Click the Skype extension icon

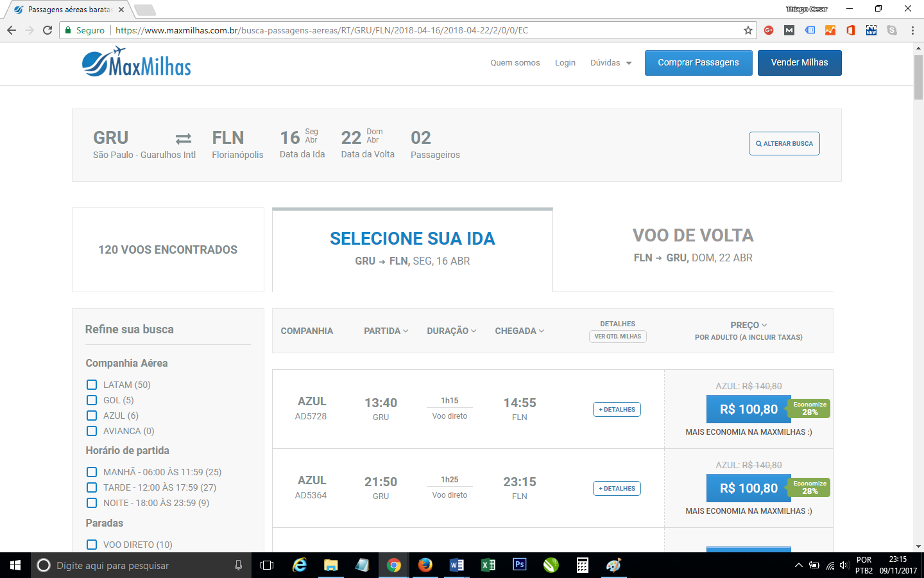pyautogui.click(x=892, y=30)
